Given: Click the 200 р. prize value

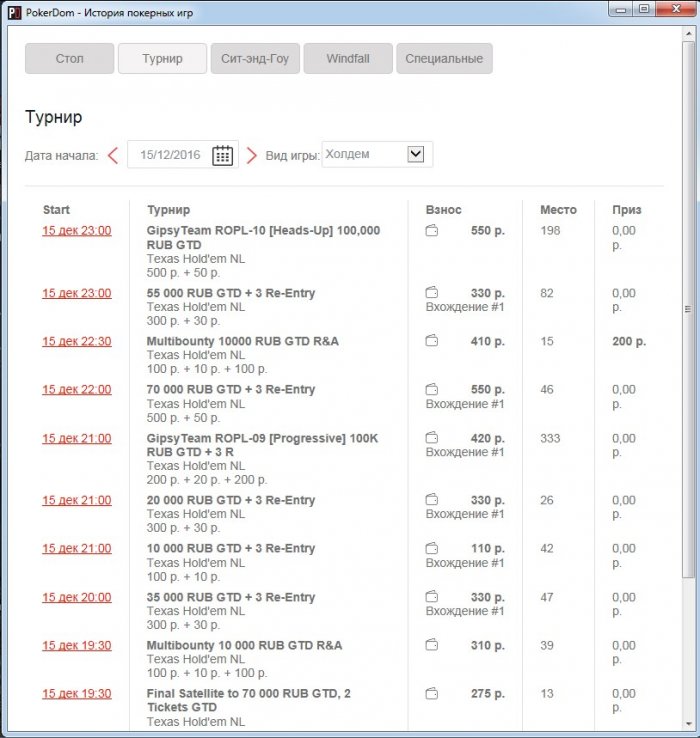Looking at the screenshot, I should pyautogui.click(x=629, y=341).
